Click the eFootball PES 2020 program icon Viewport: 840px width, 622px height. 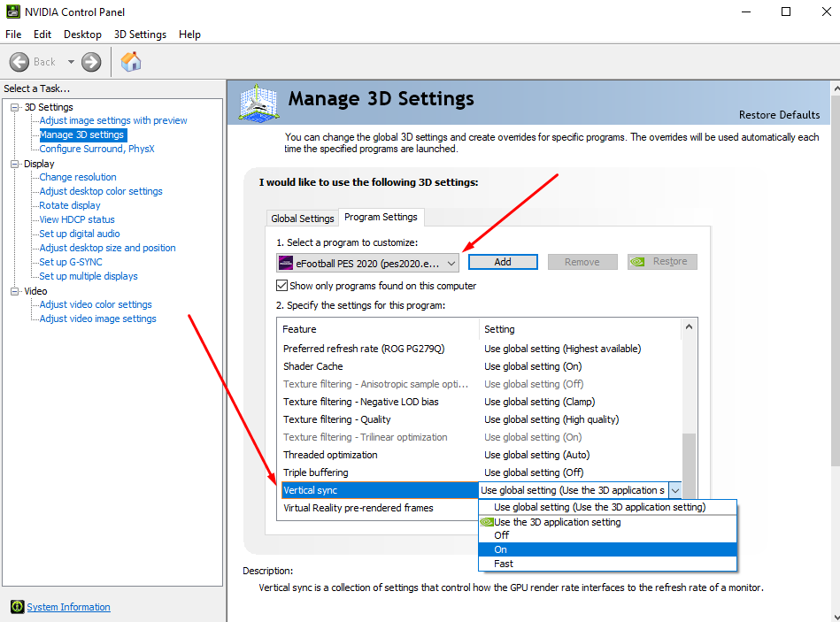(286, 263)
